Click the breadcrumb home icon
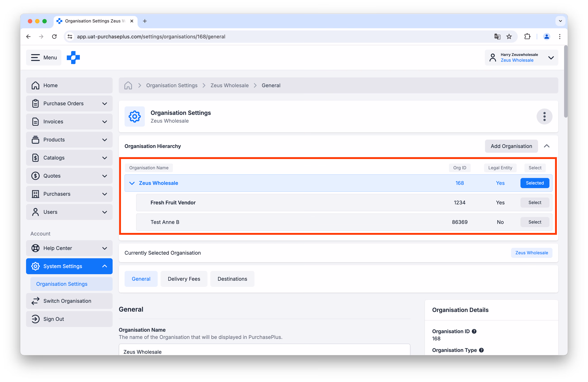 click(128, 85)
